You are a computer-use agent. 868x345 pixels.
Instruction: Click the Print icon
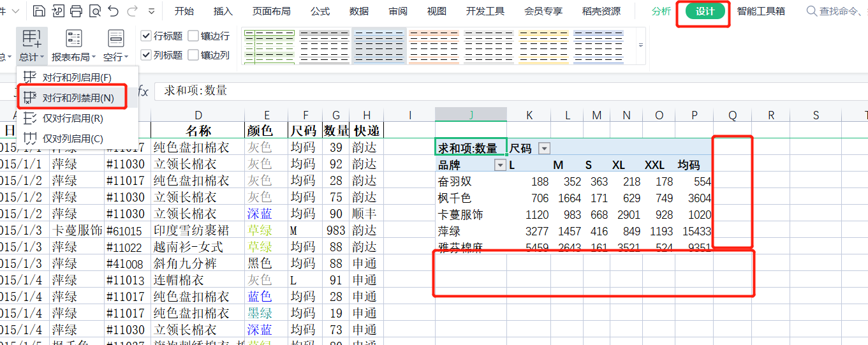(x=76, y=11)
